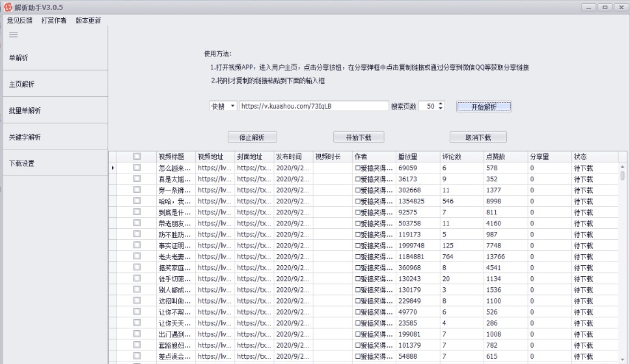Check the row with play count 302668

pos(137,189)
